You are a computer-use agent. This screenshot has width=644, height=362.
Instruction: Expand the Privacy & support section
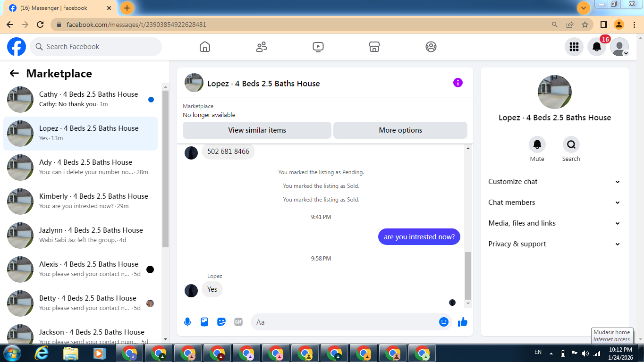(554, 244)
